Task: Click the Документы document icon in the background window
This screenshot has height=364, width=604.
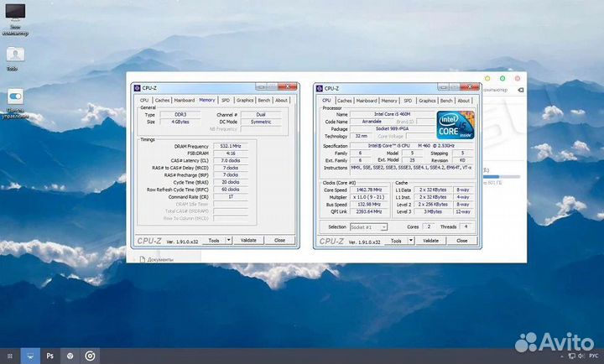Action: click(142, 260)
